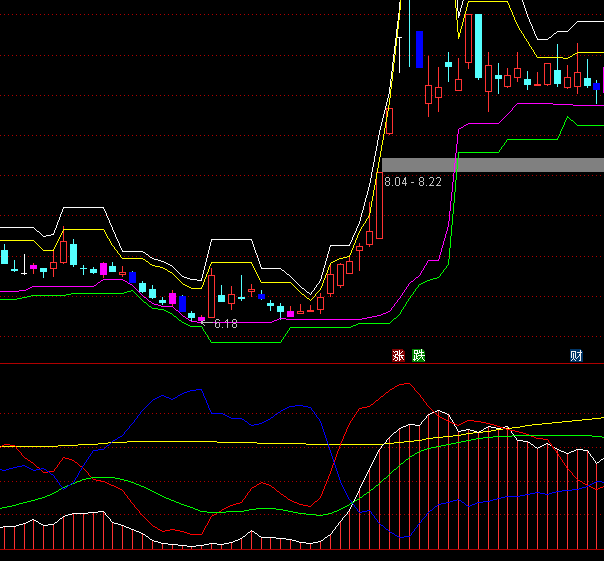
Task: Click the leftmost cyan candlestick
Action: pos(4,257)
